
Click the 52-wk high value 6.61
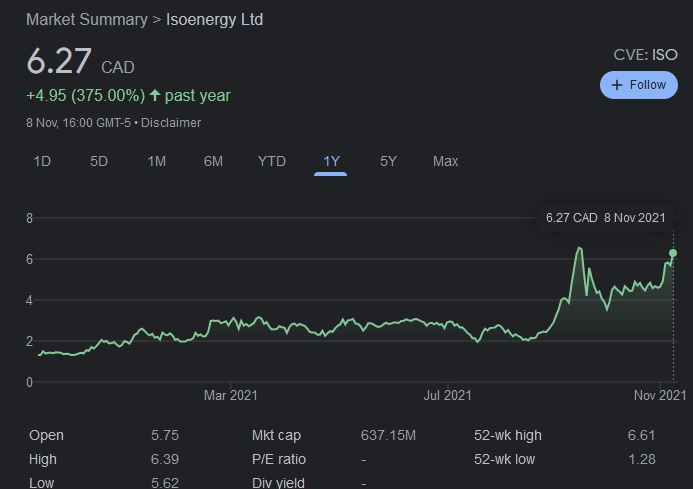(x=641, y=435)
